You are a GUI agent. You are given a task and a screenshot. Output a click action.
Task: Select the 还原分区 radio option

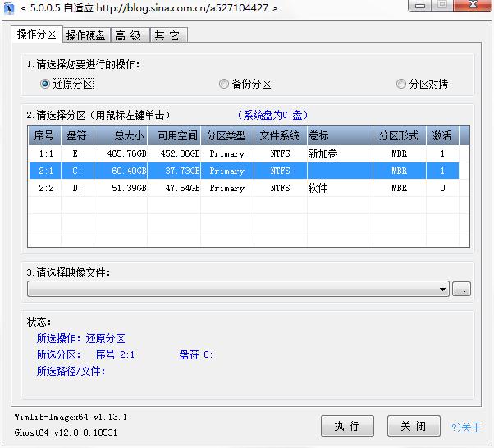click(x=45, y=84)
